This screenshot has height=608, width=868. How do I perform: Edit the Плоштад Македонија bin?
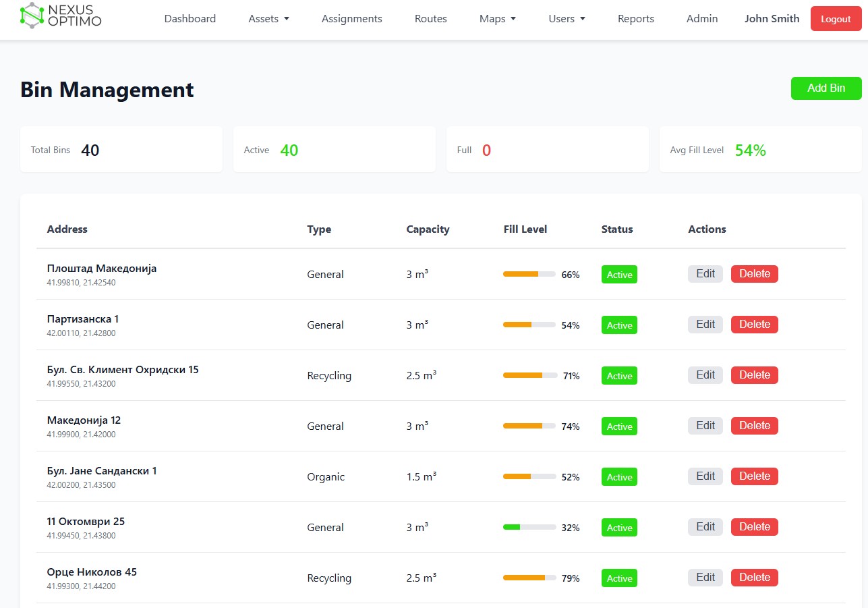[x=705, y=274]
